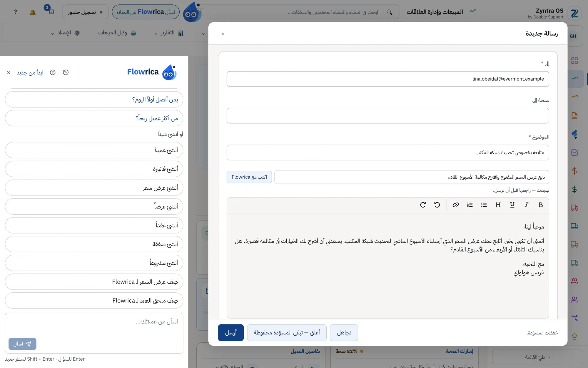Open the help question mark in top bar

(x=15, y=12)
